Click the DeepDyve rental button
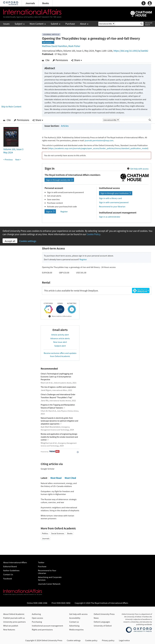 click(141, 291)
